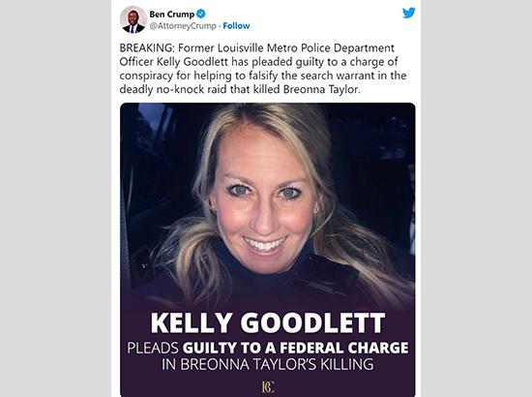The image size is (532, 397).
Task: Click the IN BREONNA TAYLOR'S KILLING line
Action: pyautogui.click(x=268, y=364)
